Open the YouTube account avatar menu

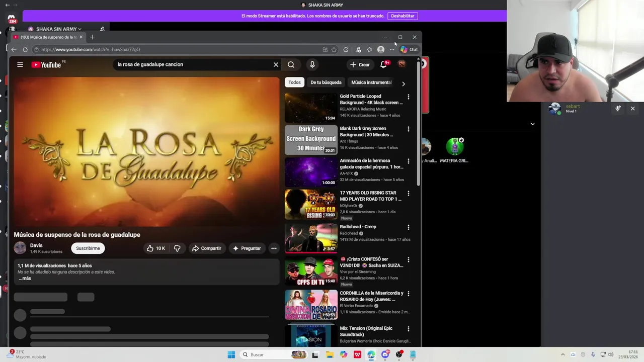[x=401, y=64]
